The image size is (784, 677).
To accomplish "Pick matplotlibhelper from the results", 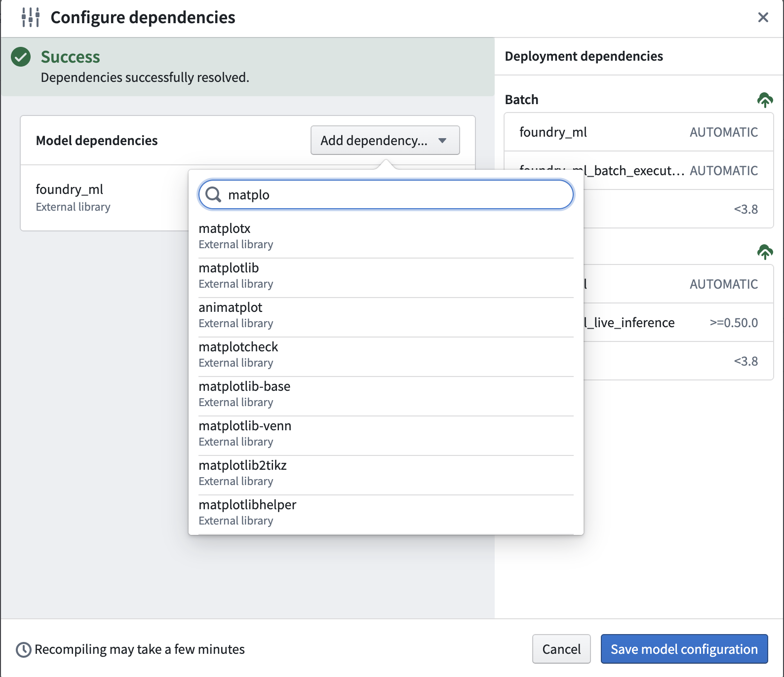I will [386, 513].
